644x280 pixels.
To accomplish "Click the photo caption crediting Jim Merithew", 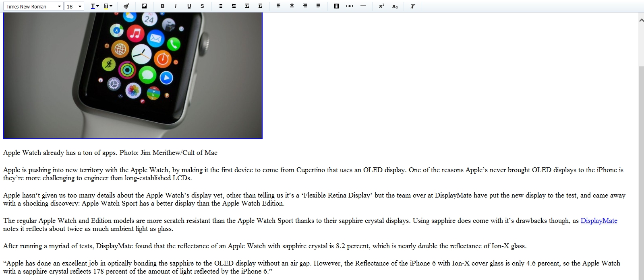I will pyautogui.click(x=110, y=152).
